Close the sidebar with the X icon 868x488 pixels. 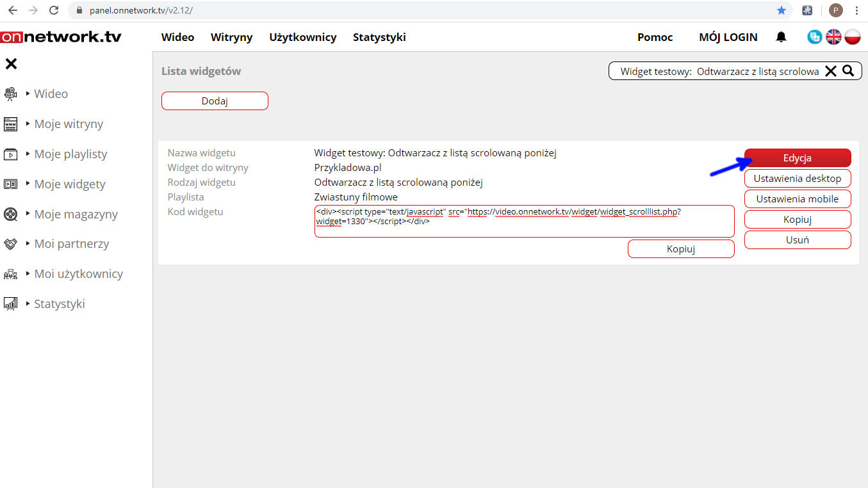[11, 63]
